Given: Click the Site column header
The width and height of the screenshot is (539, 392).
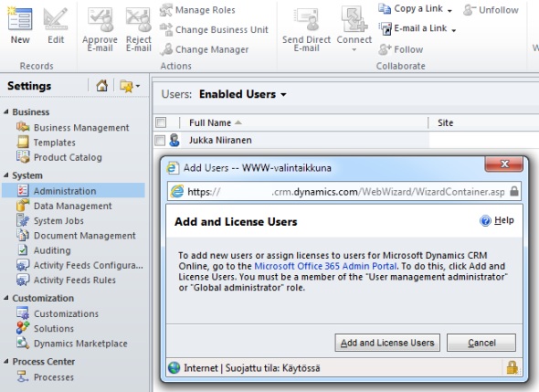Looking at the screenshot, I should pyautogui.click(x=445, y=122).
